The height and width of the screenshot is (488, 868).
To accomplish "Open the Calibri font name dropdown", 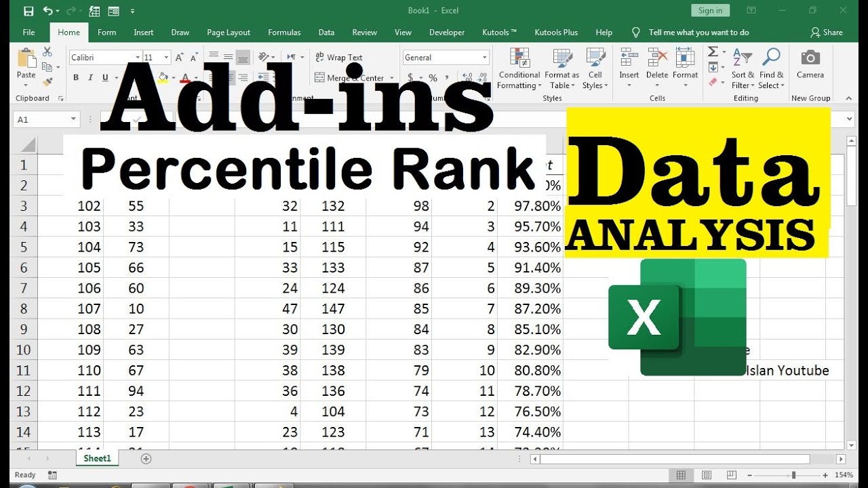I will [138, 58].
